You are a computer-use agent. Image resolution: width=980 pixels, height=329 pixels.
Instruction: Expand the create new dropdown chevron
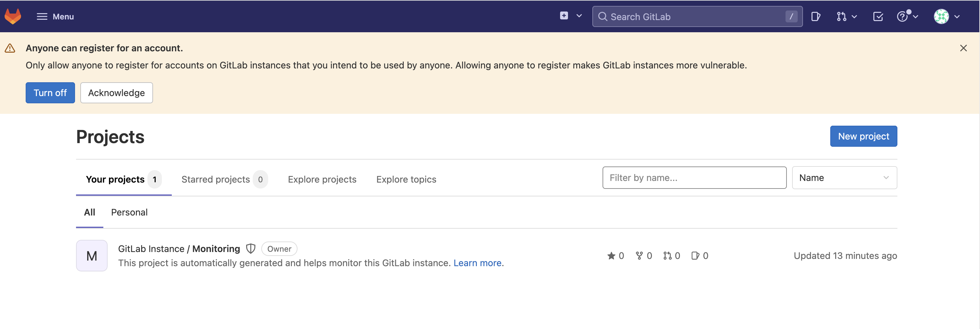[579, 16]
